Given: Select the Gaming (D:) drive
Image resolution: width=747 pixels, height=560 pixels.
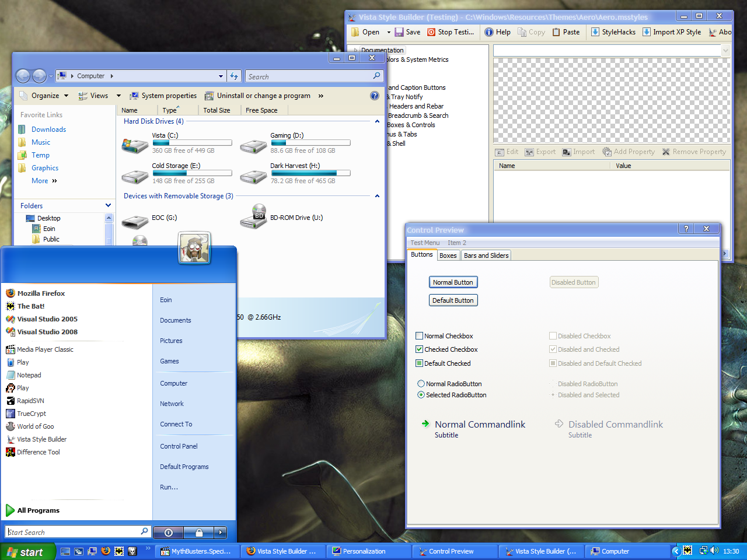Looking at the screenshot, I should click(x=295, y=143).
